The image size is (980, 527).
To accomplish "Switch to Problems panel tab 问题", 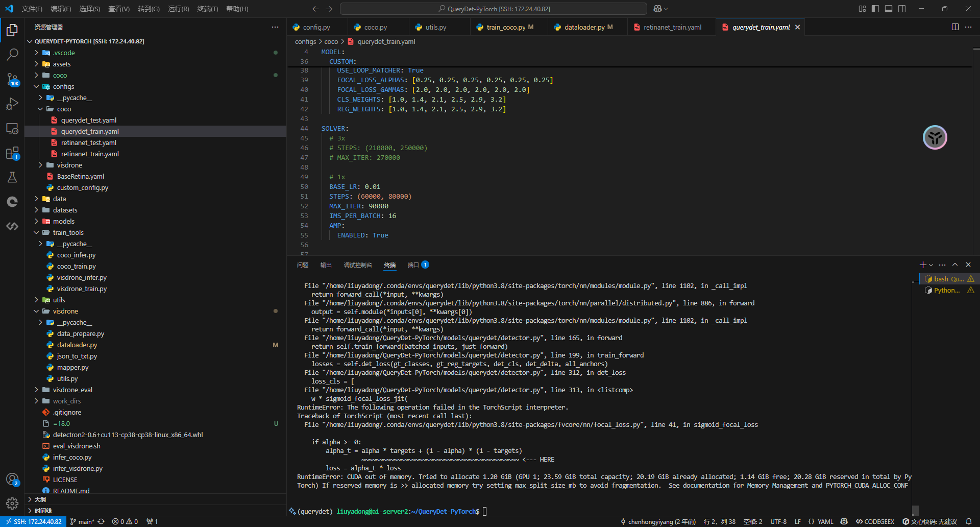I will [x=303, y=265].
